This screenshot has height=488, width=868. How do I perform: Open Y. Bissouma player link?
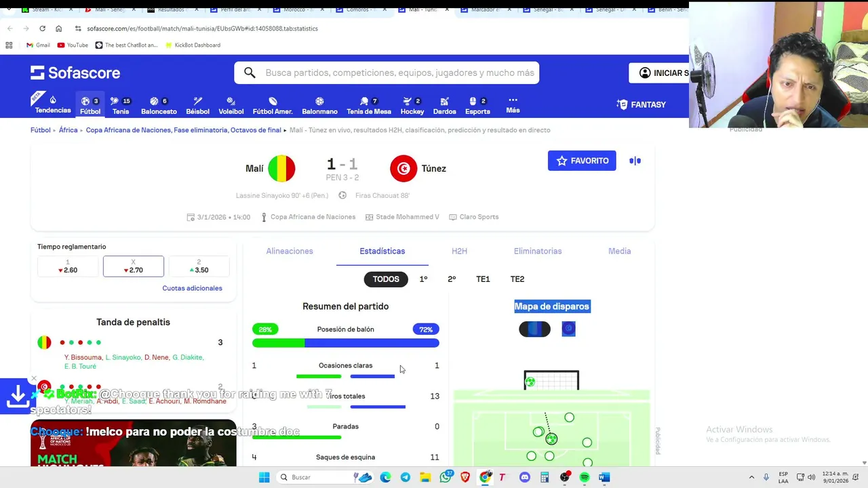(x=83, y=357)
